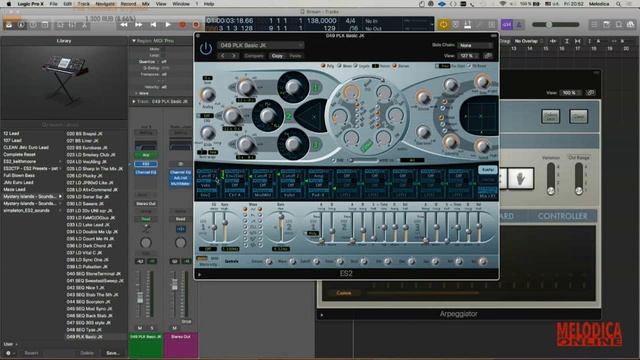The width and height of the screenshot is (640, 360).
Task: Toggle ES2 oscillator 3 on button
Action: [x=315, y=145]
